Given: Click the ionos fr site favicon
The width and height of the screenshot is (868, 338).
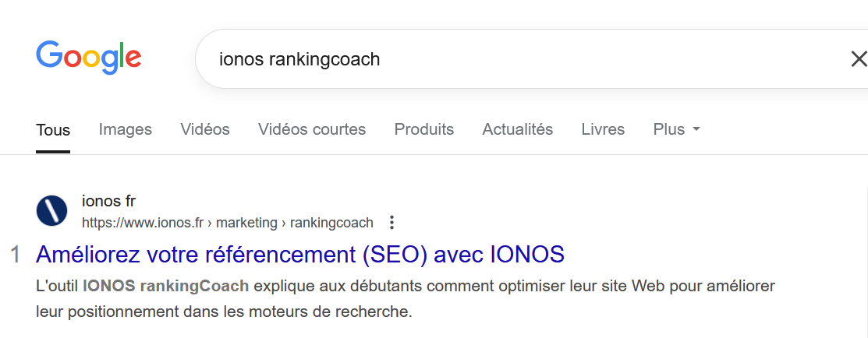Looking at the screenshot, I should tap(52, 211).
